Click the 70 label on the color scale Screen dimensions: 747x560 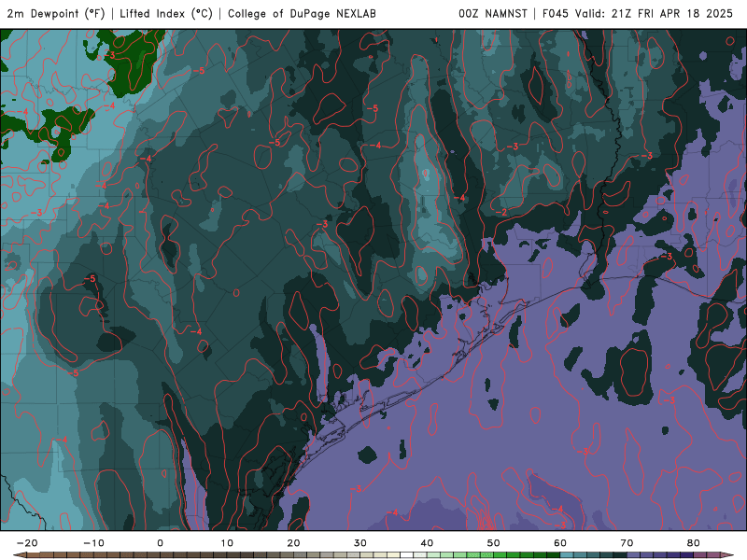(x=627, y=543)
